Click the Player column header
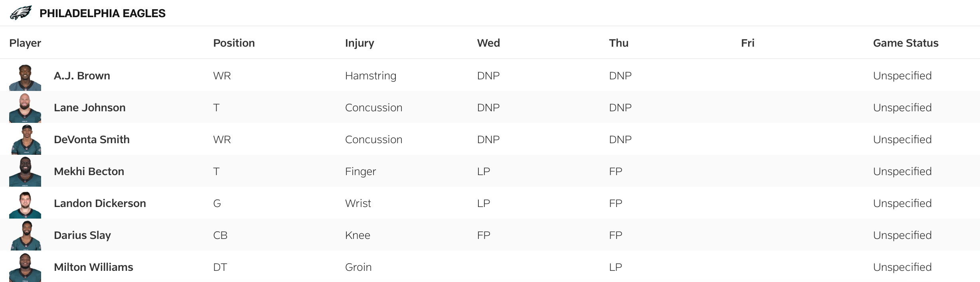The image size is (980, 282). (x=25, y=43)
